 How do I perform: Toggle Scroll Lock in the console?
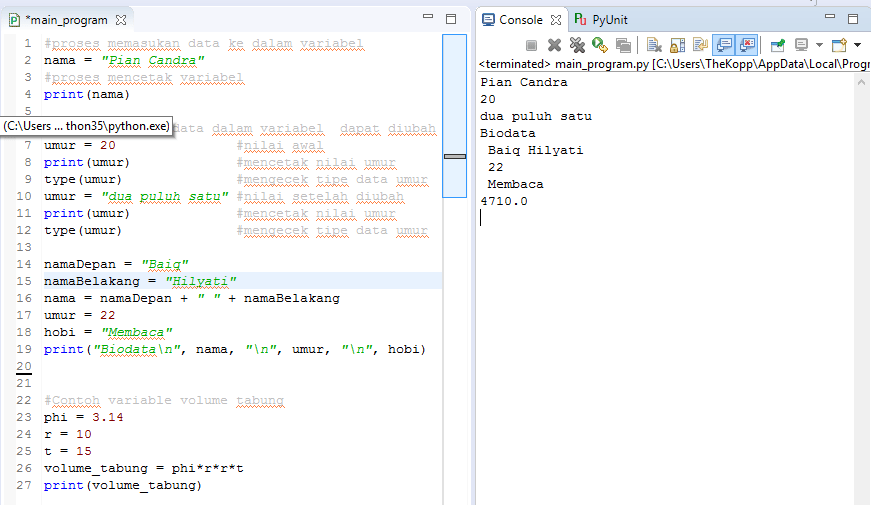677,45
